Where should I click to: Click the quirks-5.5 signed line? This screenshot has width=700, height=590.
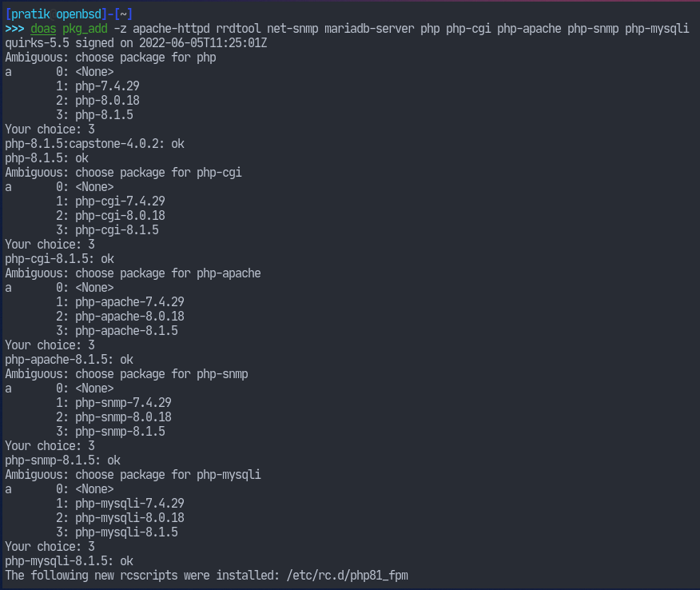click(x=136, y=43)
